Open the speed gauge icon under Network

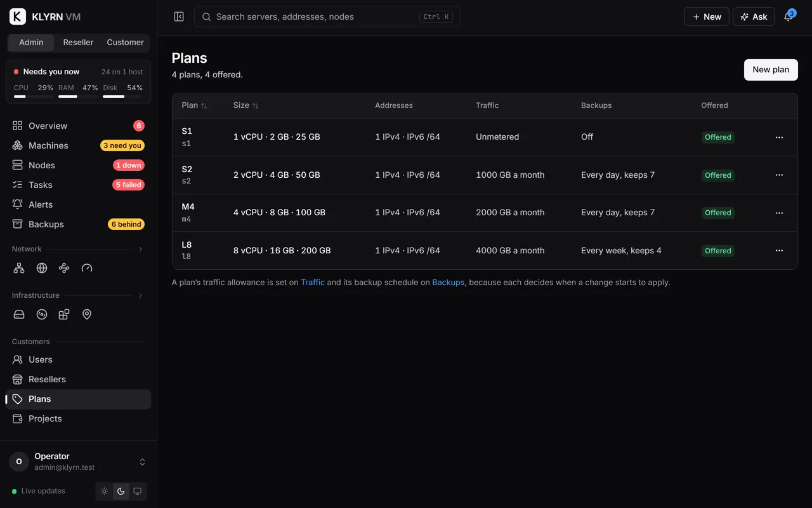click(87, 268)
